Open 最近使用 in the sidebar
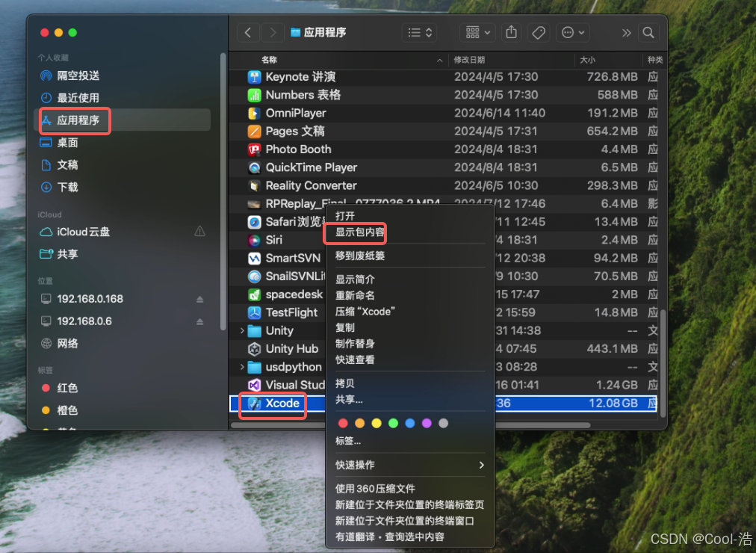The height and width of the screenshot is (553, 756). (x=78, y=98)
